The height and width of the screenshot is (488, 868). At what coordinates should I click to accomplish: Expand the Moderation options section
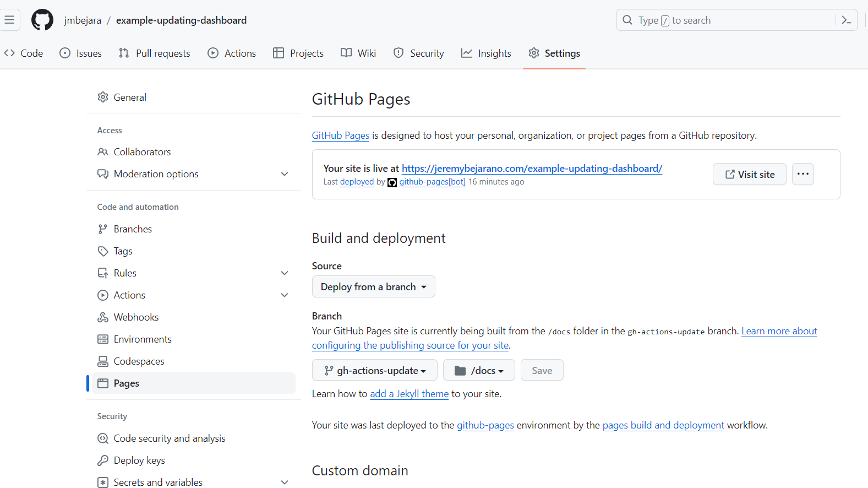(285, 174)
